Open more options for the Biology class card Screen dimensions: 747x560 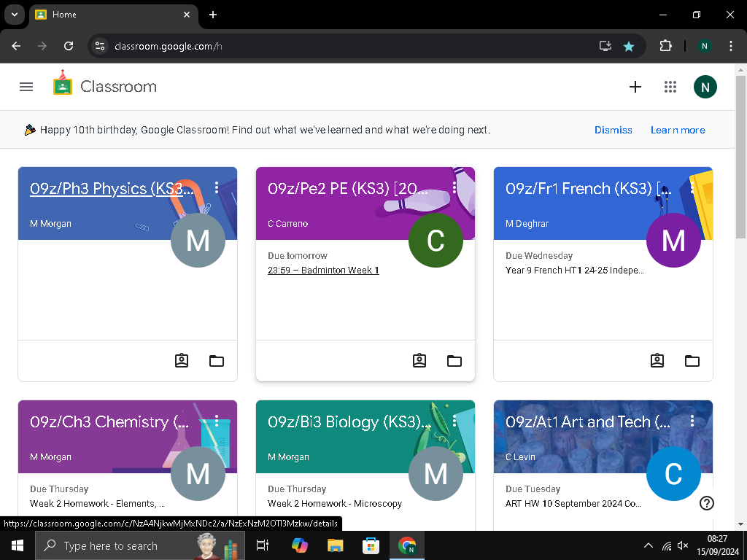tap(454, 421)
